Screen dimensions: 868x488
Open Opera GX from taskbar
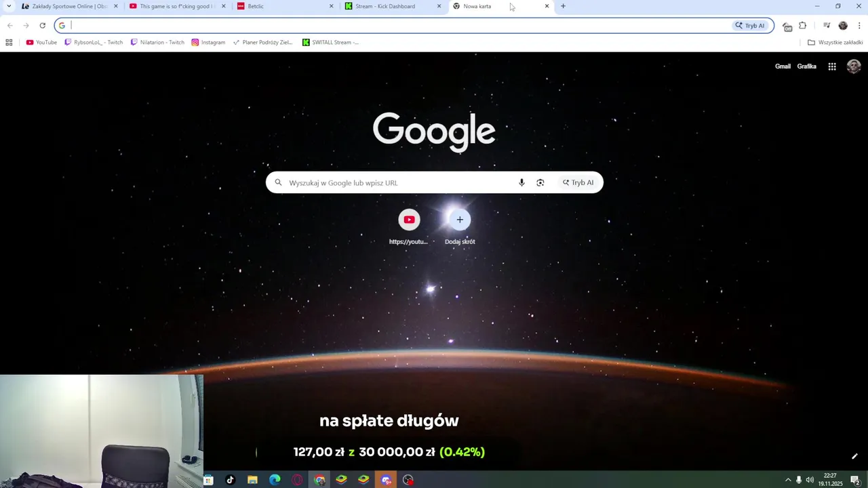297,480
